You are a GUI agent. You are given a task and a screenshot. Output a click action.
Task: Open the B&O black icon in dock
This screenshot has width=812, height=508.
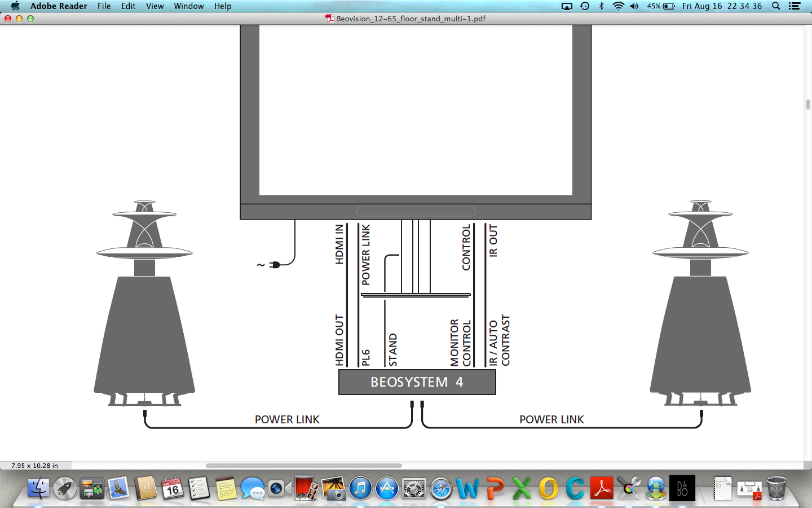[x=682, y=488]
